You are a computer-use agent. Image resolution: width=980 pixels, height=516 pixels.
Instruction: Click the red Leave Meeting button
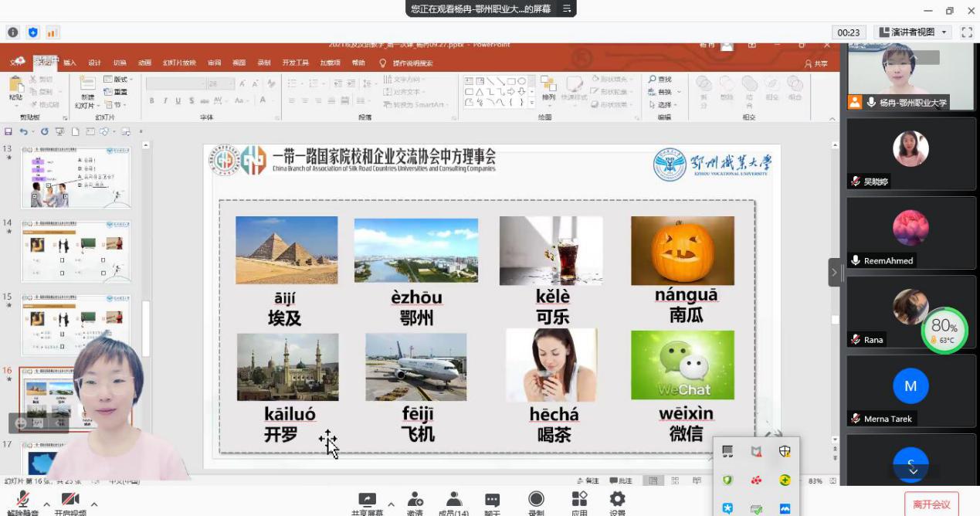click(931, 504)
